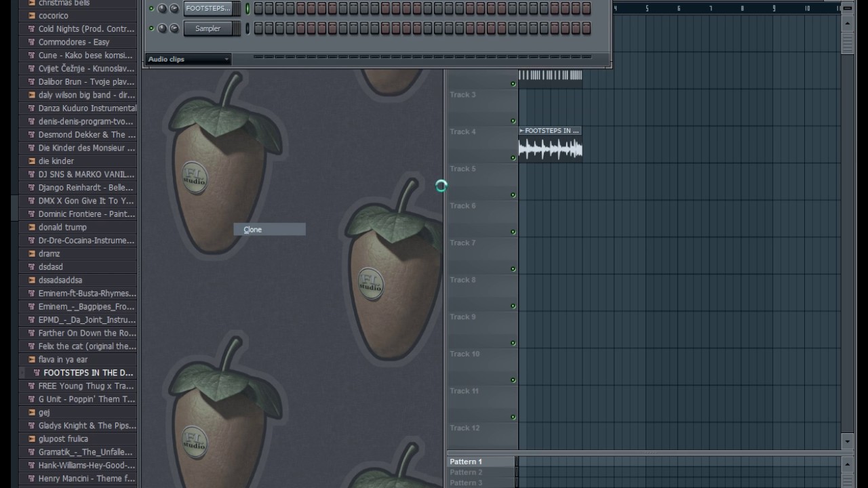
Task: Mute the Sampler channel with its green LED
Action: 151,28
